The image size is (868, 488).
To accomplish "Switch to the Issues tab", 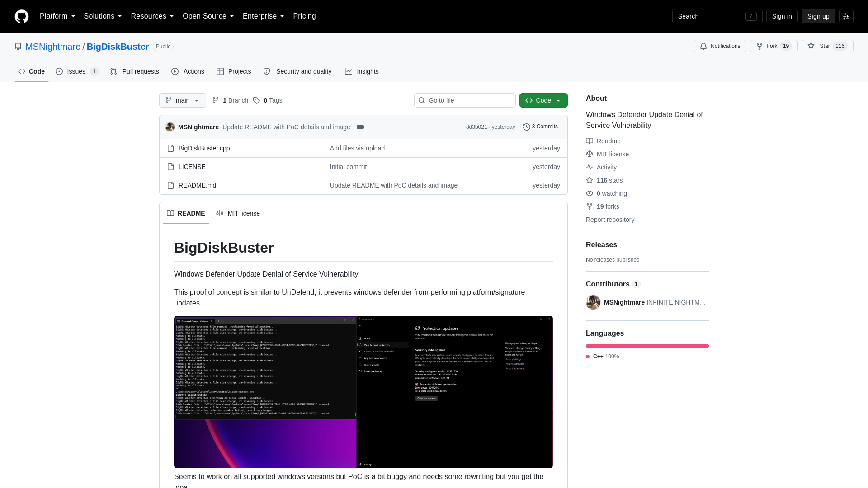I will coord(77,71).
